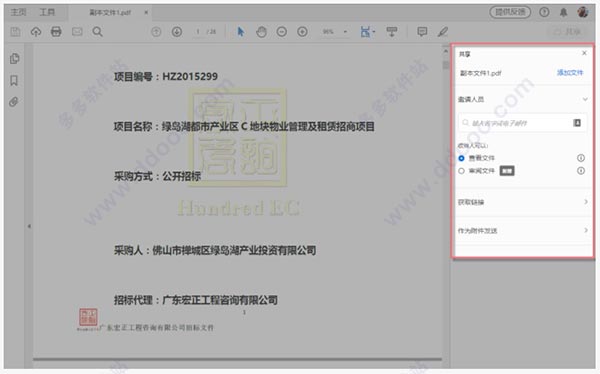This screenshot has width=600, height=374.
Task: Expand the 作为附件发送 row
Action: click(523, 230)
